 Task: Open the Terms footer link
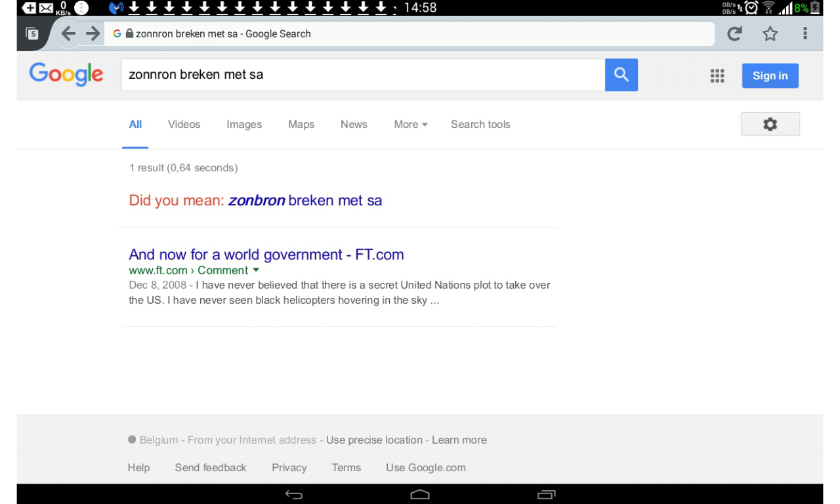[346, 468]
